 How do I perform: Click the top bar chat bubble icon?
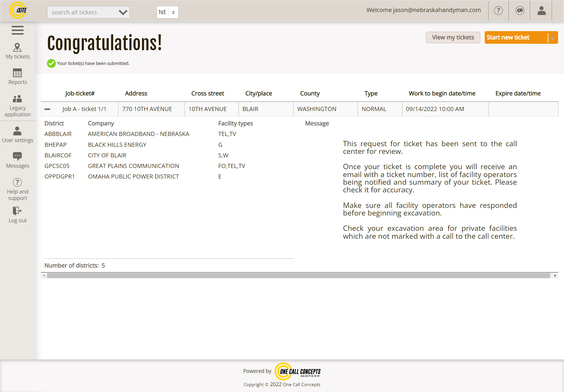click(x=520, y=11)
